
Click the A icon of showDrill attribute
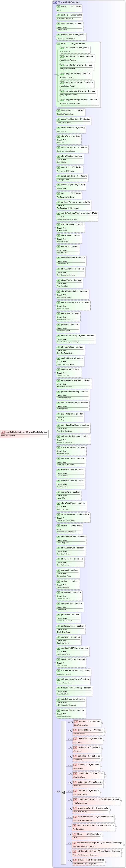58,313
